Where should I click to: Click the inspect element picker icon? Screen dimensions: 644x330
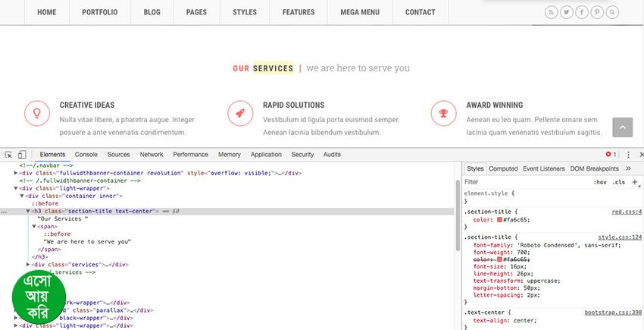(8, 155)
